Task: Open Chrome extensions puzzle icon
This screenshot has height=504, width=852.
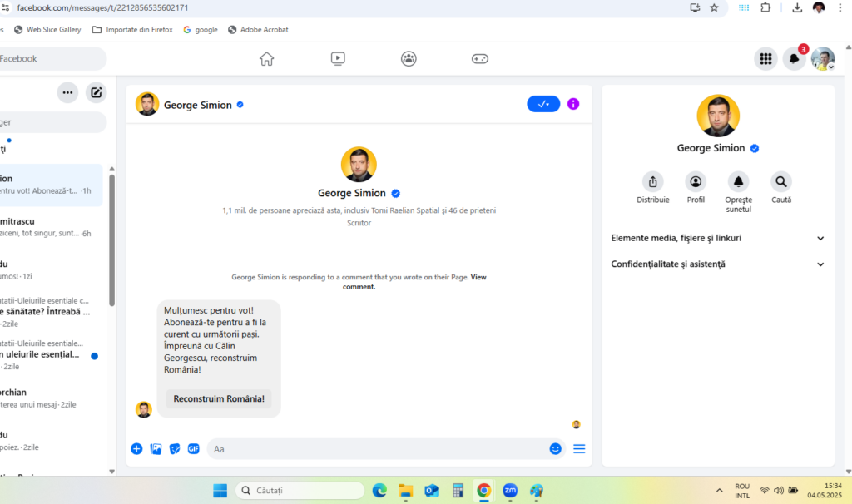Action: [765, 7]
